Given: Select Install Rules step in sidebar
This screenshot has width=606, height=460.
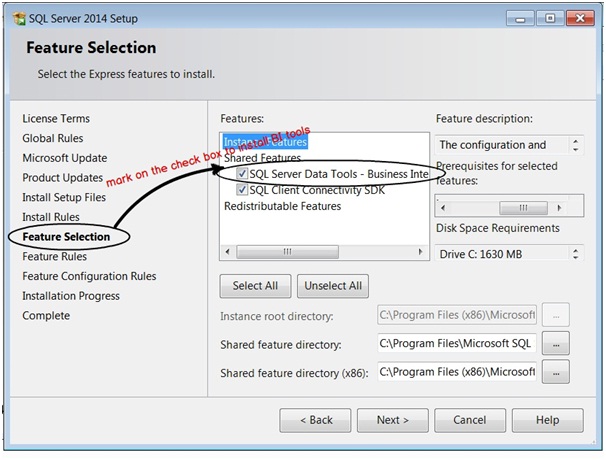Looking at the screenshot, I should click(x=51, y=217).
